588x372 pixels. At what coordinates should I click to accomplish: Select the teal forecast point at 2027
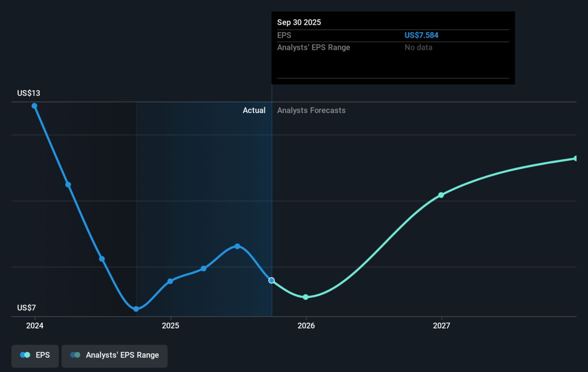[441, 195]
